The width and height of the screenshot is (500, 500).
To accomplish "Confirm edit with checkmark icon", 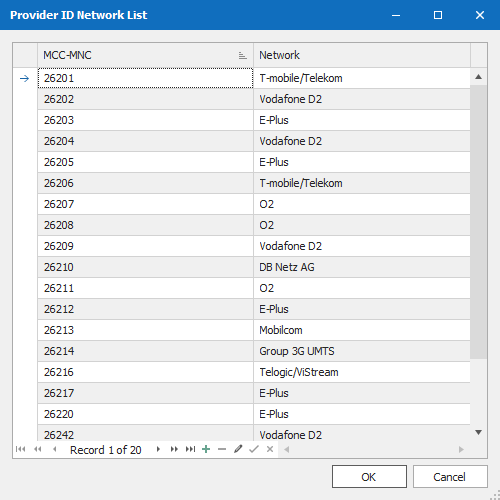I will coord(254,449).
